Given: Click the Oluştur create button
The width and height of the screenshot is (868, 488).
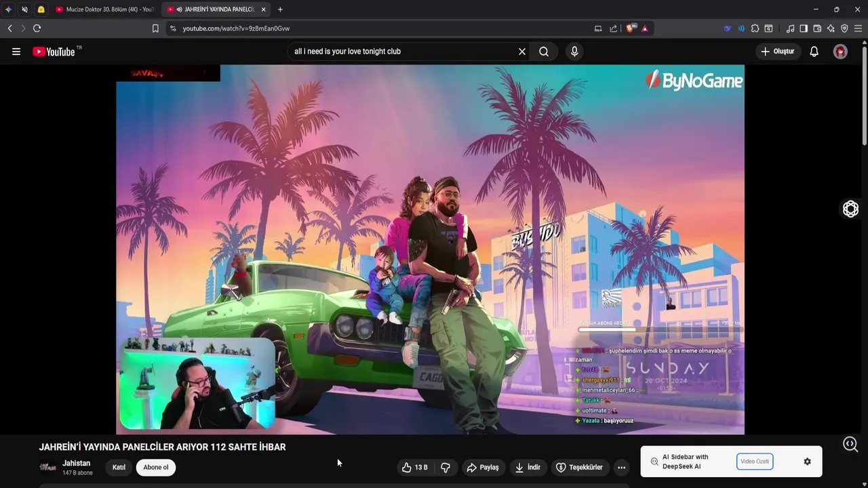Looking at the screenshot, I should coord(778,52).
